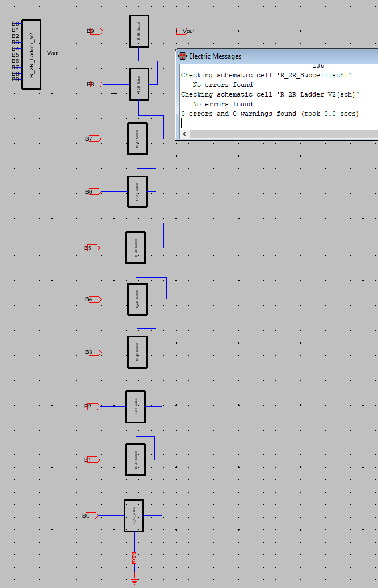This screenshot has width=378, height=588.
Task: Select the B0 input export pin
Action: pos(92,516)
